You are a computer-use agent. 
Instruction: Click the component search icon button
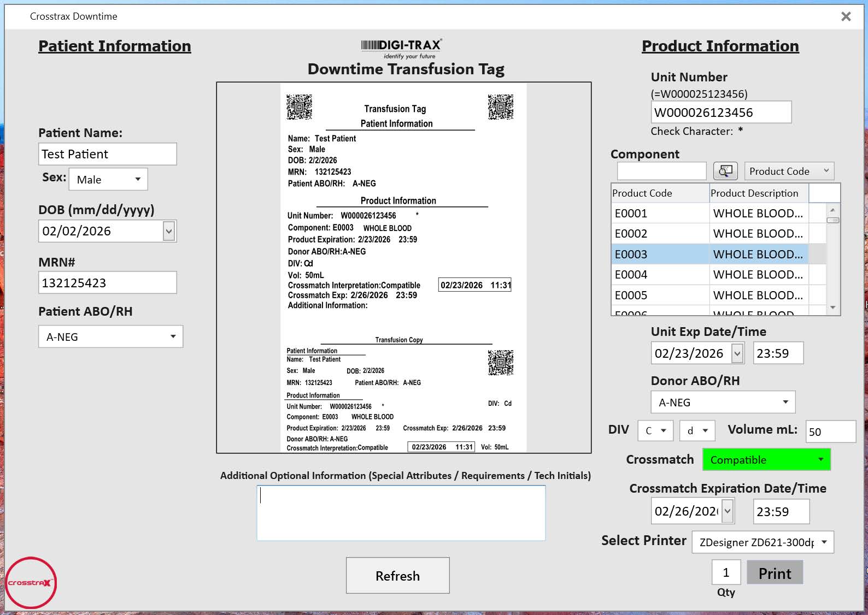click(725, 171)
